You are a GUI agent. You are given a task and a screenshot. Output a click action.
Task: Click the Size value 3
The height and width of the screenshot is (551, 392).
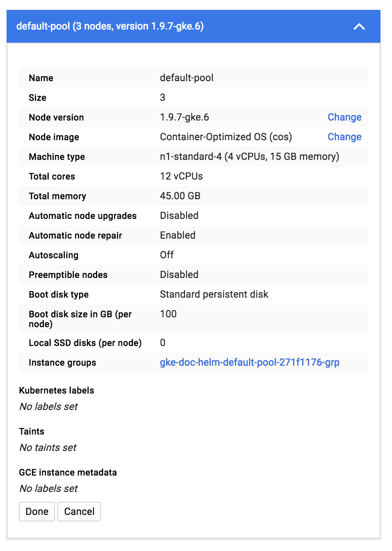163,98
